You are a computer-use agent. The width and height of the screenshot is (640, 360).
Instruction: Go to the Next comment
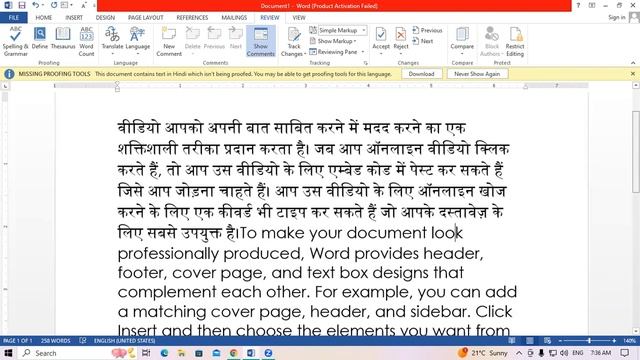click(x=236, y=39)
